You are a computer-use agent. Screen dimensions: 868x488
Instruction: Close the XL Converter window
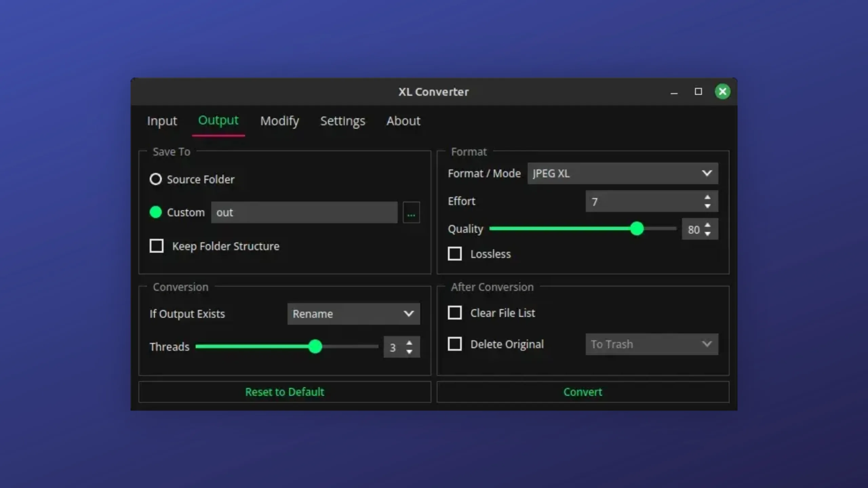[723, 91]
